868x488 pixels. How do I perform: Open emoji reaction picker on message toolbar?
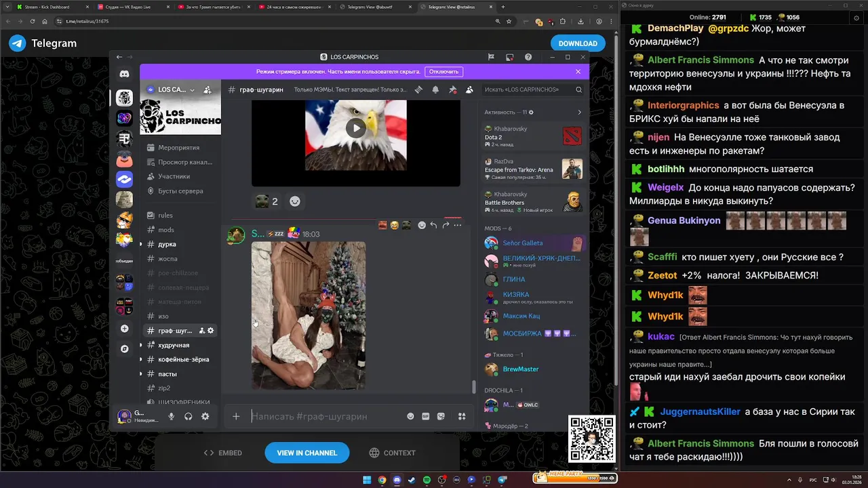click(x=422, y=225)
